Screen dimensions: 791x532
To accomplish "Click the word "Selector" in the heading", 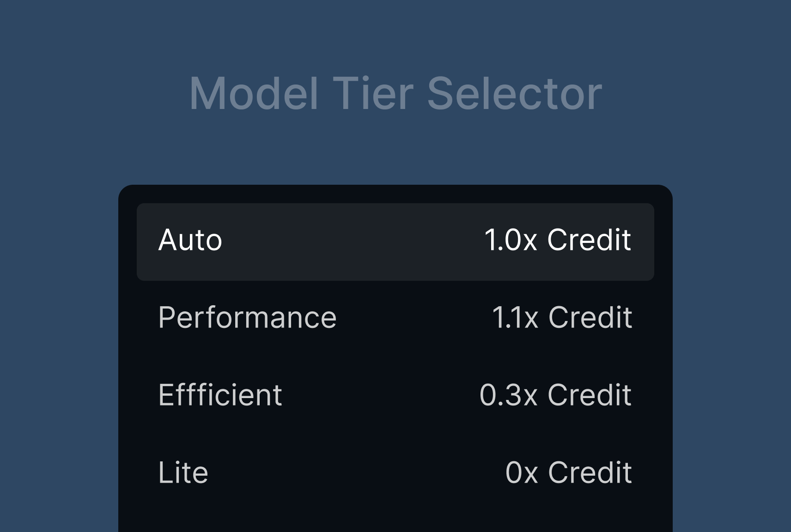I will [514, 94].
